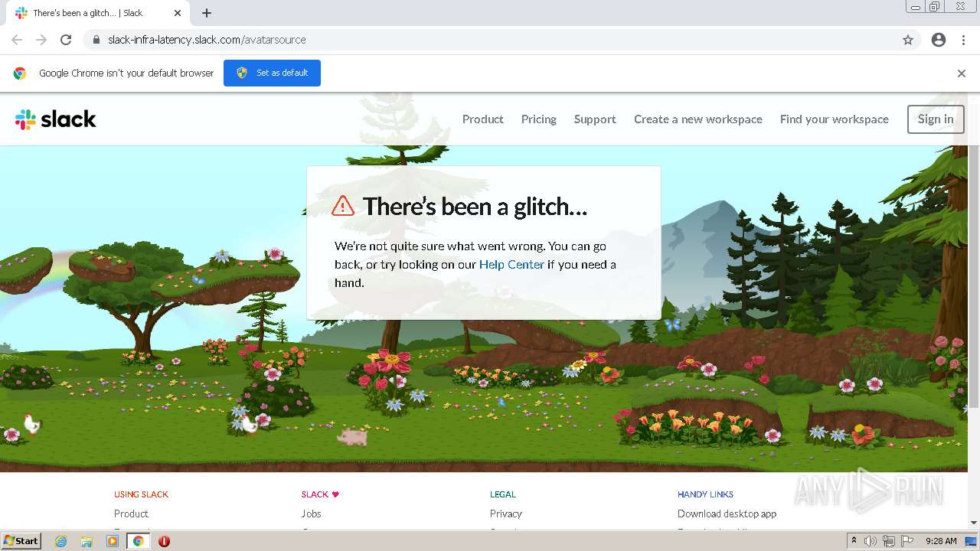The height and width of the screenshot is (551, 980).
Task: Dismiss the default browser notification bar
Action: pos(962,73)
